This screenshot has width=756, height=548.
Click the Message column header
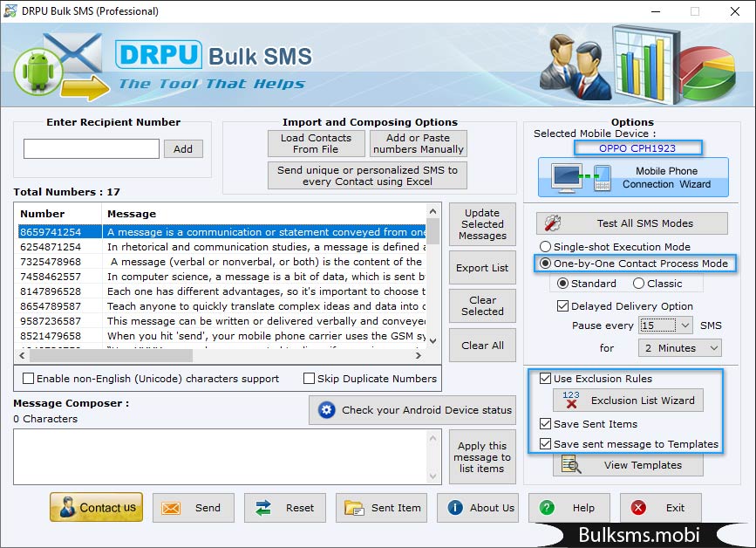264,214
